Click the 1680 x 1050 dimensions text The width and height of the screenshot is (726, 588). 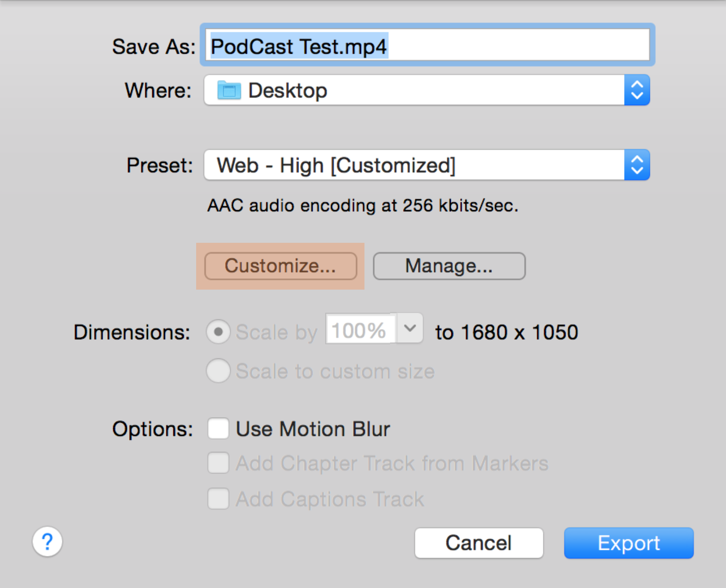(519, 333)
